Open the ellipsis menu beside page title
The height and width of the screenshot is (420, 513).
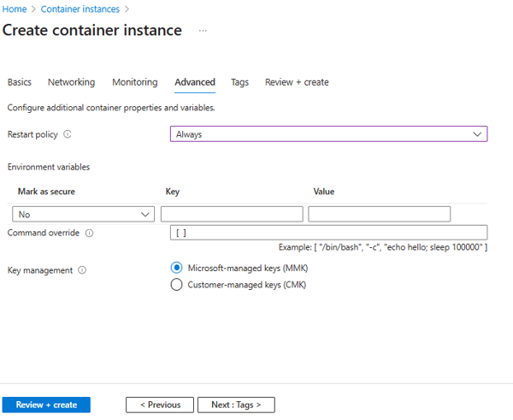coord(203,31)
